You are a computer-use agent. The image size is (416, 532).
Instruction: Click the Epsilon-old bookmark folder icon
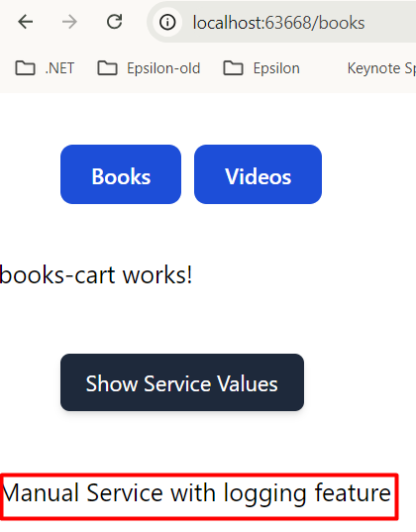[107, 68]
